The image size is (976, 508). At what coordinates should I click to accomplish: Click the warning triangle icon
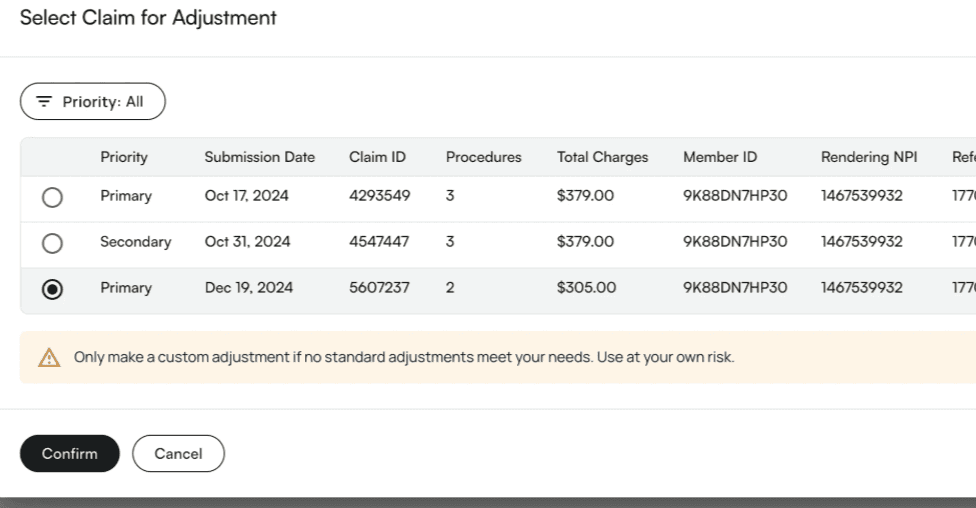49,358
